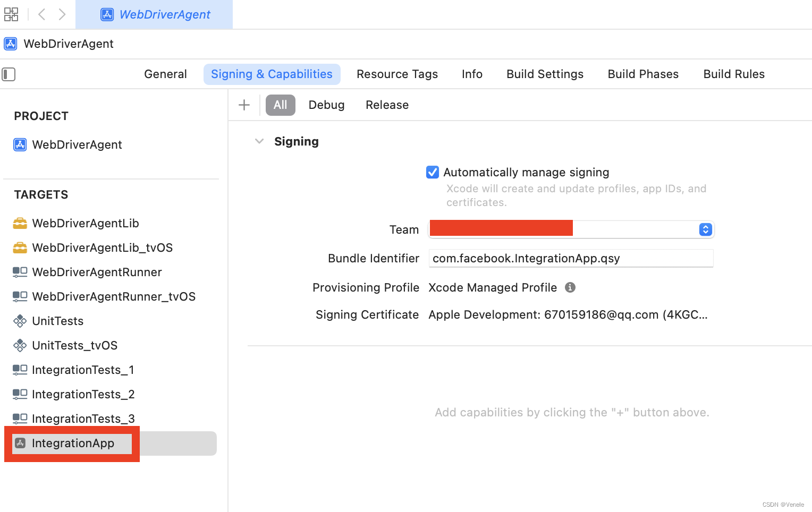Image resolution: width=812 pixels, height=512 pixels.
Task: Select the UnitTests target
Action: pyautogui.click(x=57, y=321)
